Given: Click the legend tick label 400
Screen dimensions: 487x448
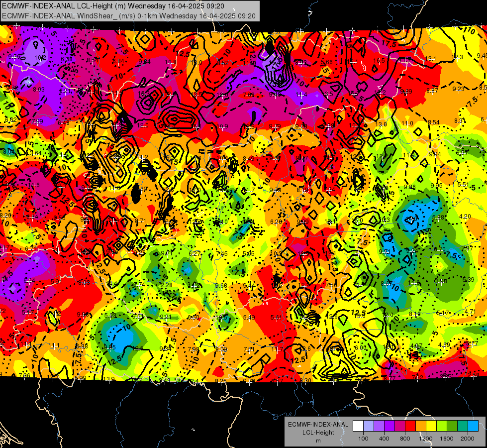Looking at the screenshot, I should point(384,439).
